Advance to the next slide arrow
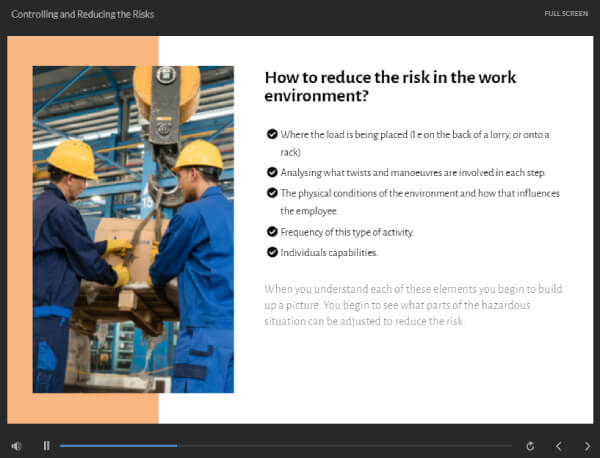The height and width of the screenshot is (458, 600). tap(587, 445)
